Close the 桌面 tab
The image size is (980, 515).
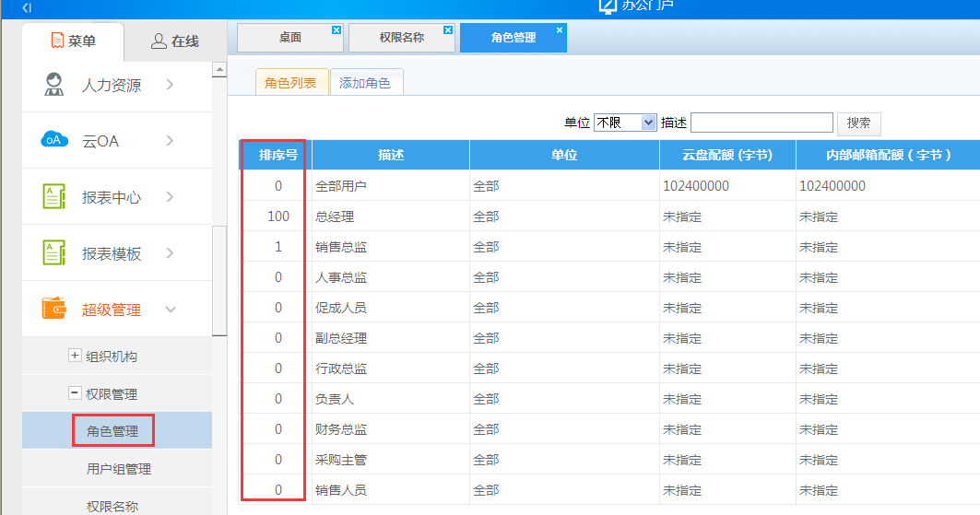(x=337, y=30)
